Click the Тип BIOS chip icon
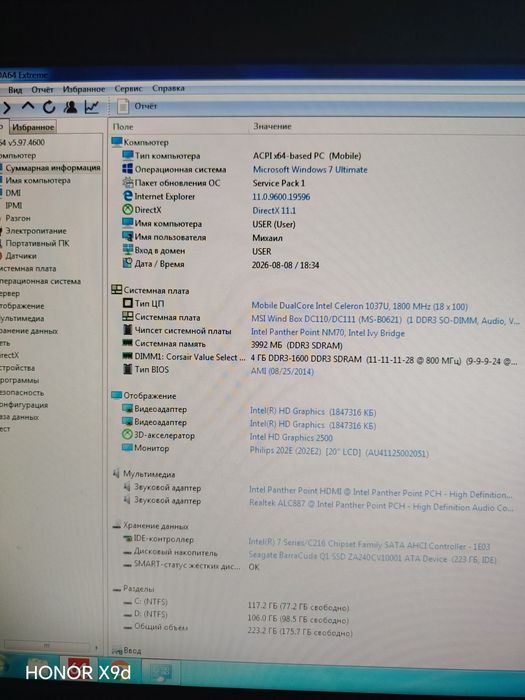Screen dimensions: 525x700 pyautogui.click(x=128, y=369)
